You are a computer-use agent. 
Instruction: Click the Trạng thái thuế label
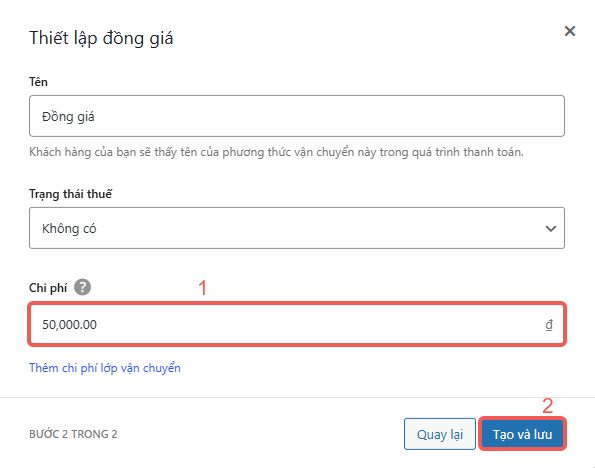pyautogui.click(x=71, y=194)
